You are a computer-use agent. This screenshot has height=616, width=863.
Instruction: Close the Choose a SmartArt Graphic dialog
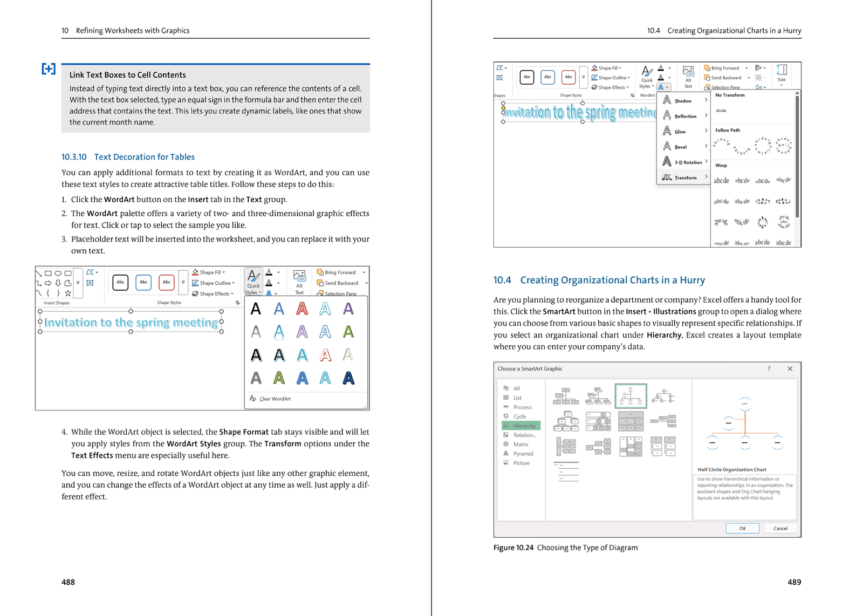[x=790, y=369]
